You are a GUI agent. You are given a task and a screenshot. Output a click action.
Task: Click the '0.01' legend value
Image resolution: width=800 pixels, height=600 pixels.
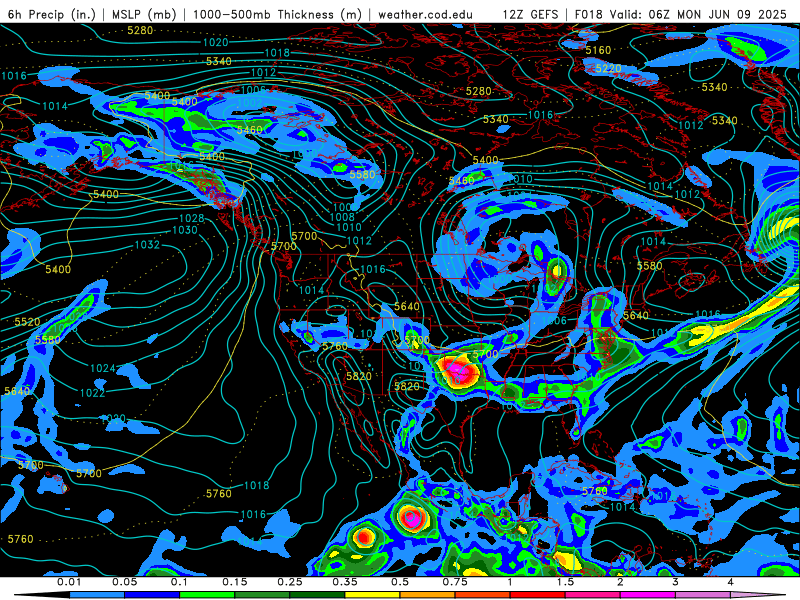pos(69,582)
